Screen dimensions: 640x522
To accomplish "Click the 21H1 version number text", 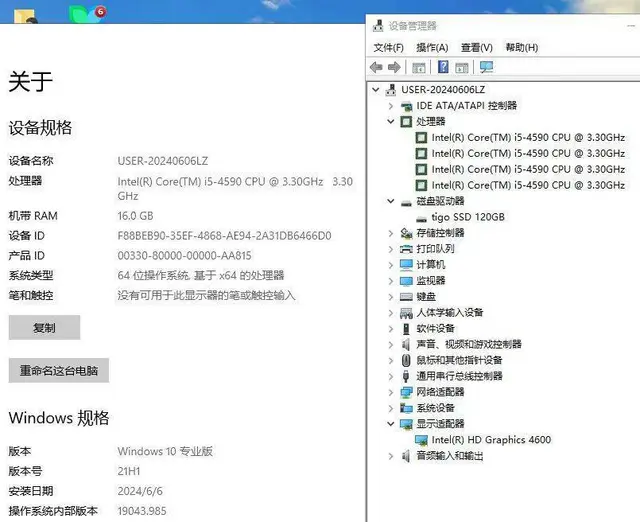I will (x=129, y=471).
